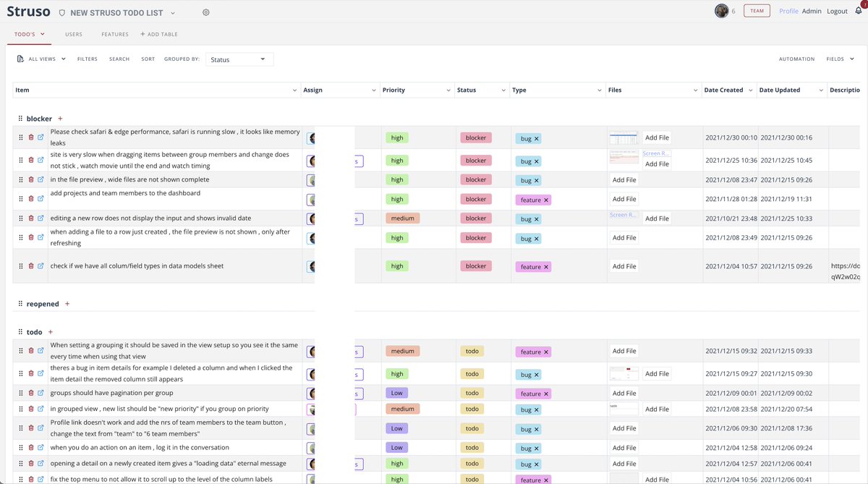The image size is (868, 484).
Task: Open 'check if we have all colum/field' item
Action: (41, 266)
